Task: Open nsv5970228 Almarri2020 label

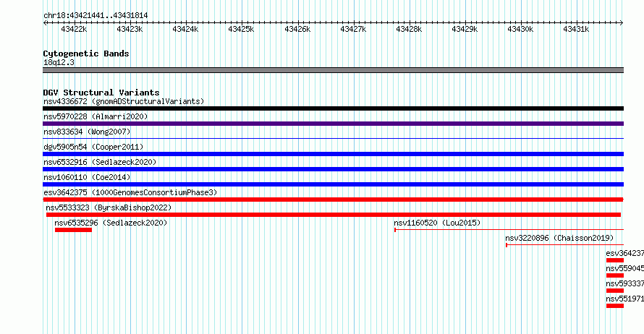Action: [x=96, y=116]
